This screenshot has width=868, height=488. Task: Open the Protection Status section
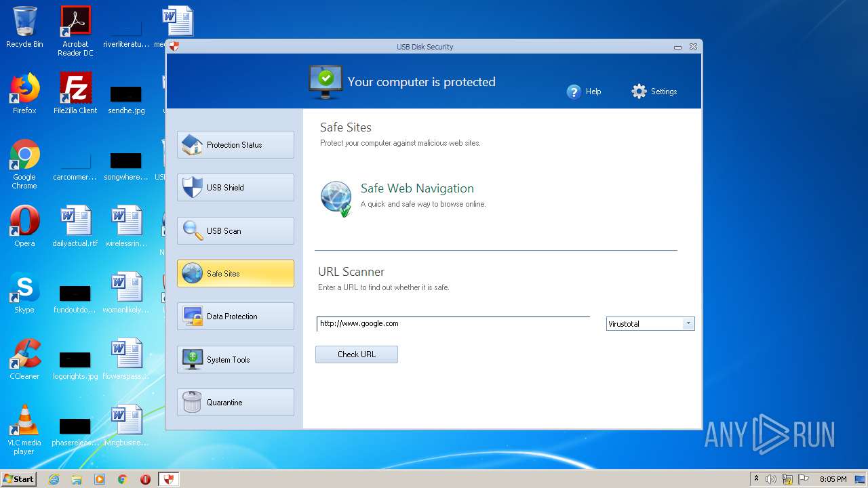pyautogui.click(x=235, y=144)
